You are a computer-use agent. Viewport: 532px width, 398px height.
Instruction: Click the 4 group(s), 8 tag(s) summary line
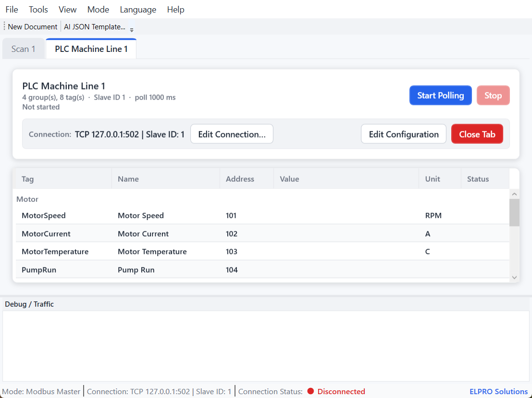click(x=99, y=98)
